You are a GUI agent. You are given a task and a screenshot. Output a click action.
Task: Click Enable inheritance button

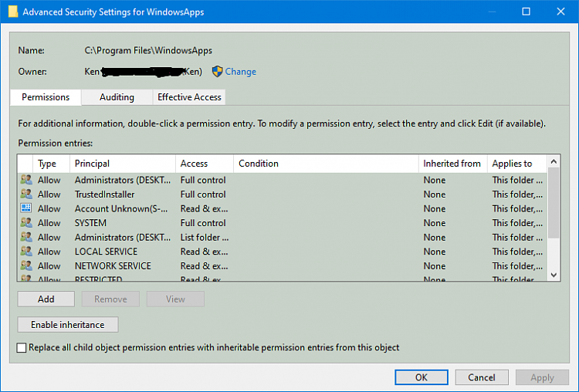pos(68,324)
